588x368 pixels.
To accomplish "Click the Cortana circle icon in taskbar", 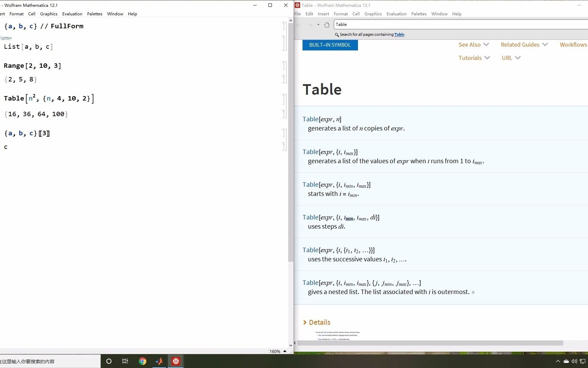I will pos(109,361).
